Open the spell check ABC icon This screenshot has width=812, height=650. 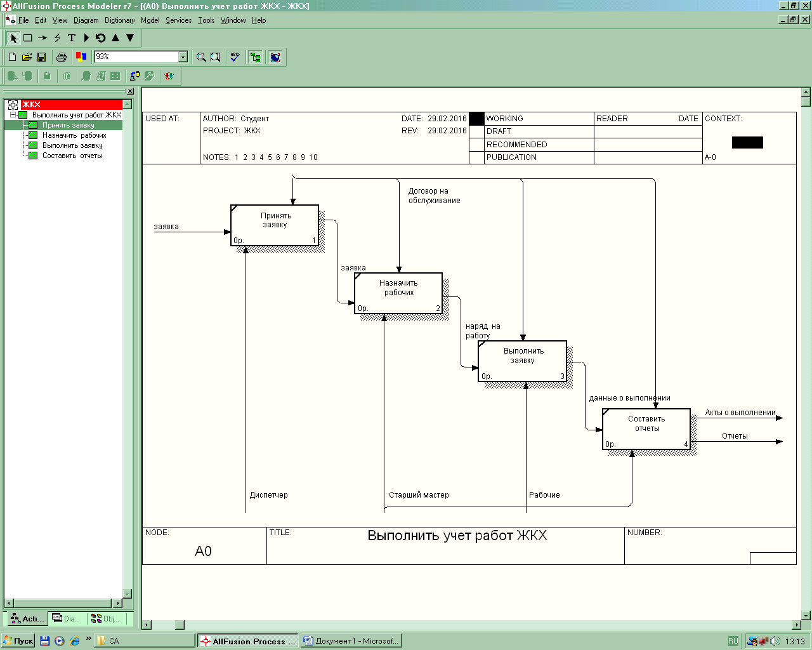pyautogui.click(x=235, y=57)
